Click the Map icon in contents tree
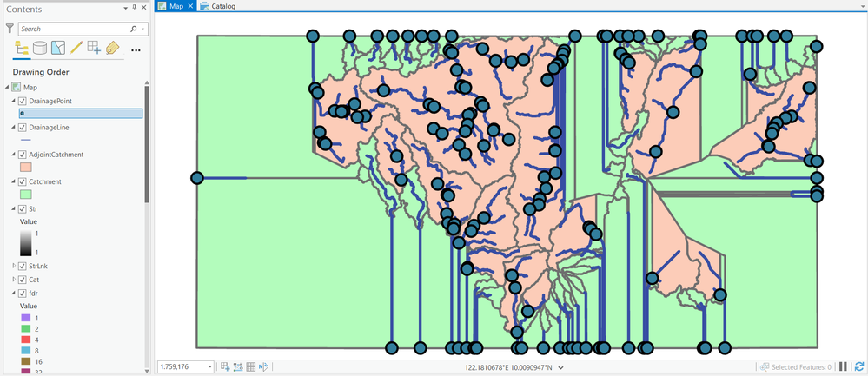The width and height of the screenshot is (868, 376). pyautogui.click(x=16, y=87)
